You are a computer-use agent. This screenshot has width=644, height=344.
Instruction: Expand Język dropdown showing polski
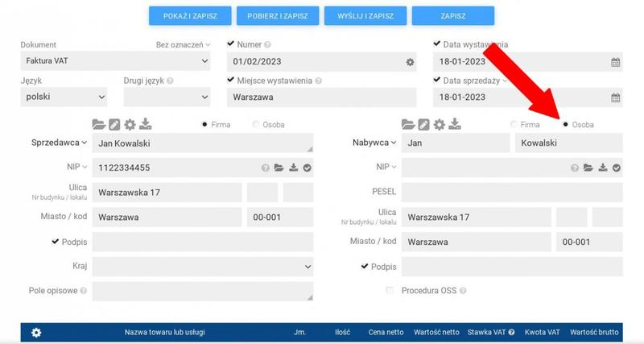tap(64, 97)
